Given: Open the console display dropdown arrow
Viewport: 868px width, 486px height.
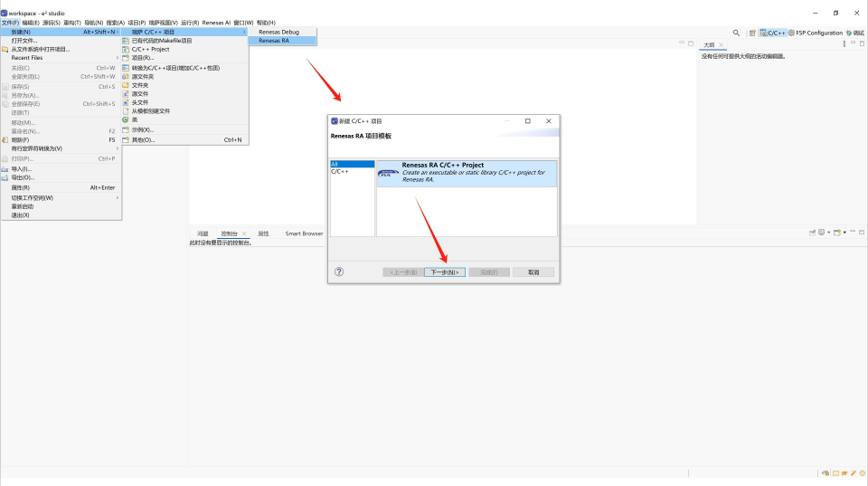Looking at the screenshot, I should pos(829,233).
